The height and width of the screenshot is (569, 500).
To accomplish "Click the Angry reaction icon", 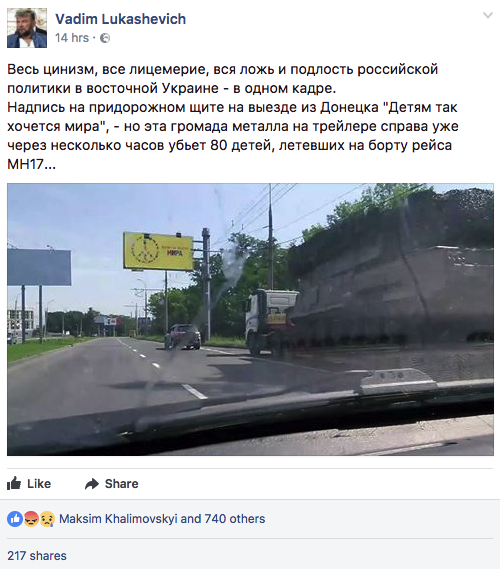I will 31,519.
